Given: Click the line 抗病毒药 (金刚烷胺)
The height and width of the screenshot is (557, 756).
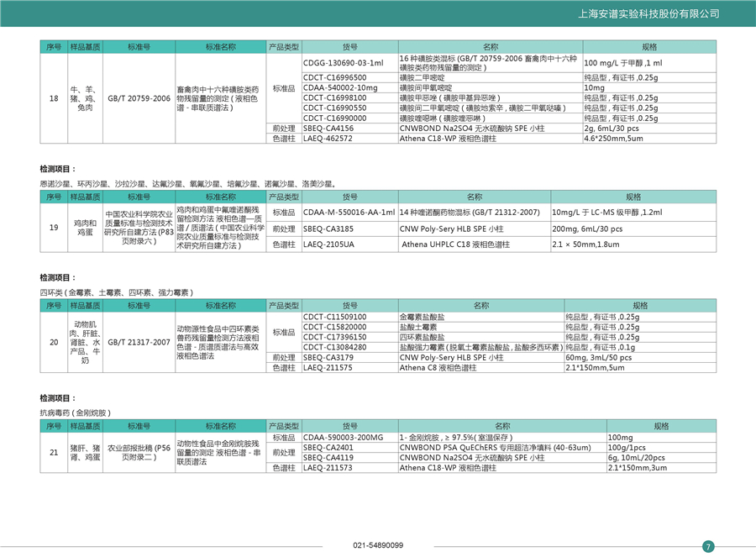Looking at the screenshot, I should (x=76, y=412).
